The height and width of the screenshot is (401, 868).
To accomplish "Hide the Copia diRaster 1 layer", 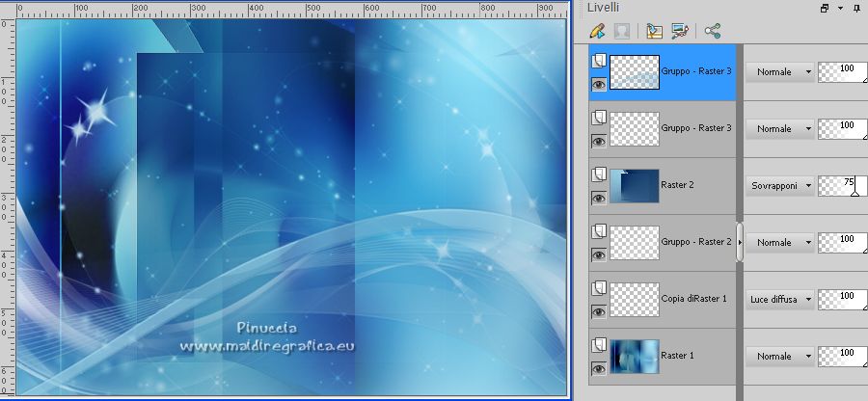I will click(x=599, y=312).
